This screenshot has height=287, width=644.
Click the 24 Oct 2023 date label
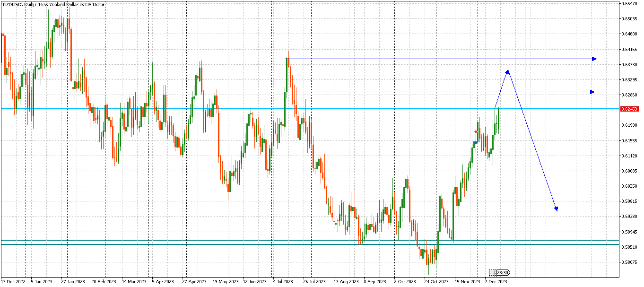click(x=436, y=281)
